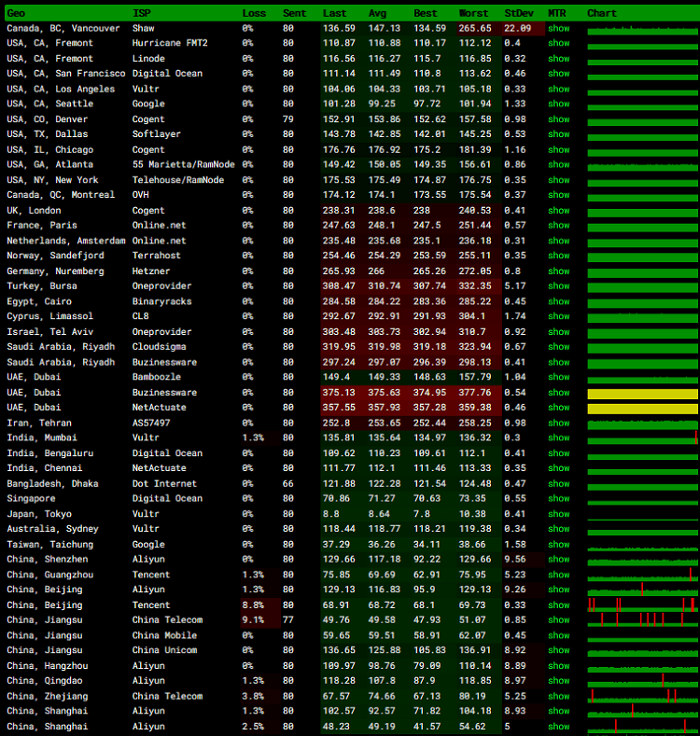
Task: Click loss value 3.8% for Zhejiang
Action: [x=253, y=696]
